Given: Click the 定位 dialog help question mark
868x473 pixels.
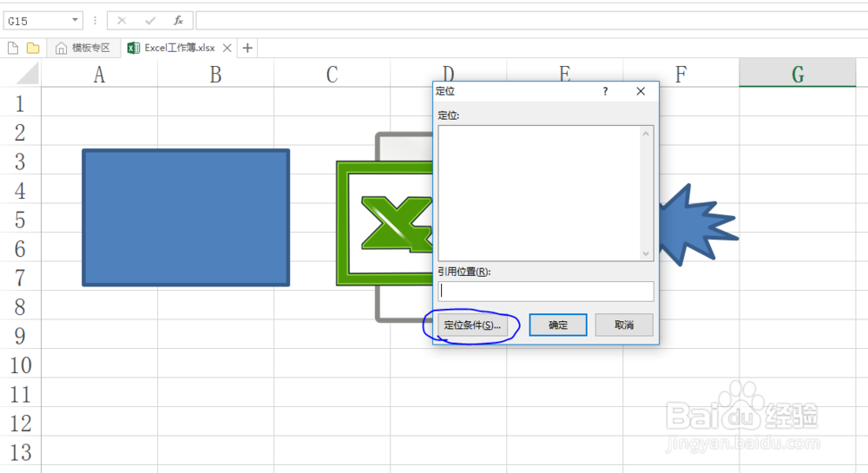Looking at the screenshot, I should 605,91.
